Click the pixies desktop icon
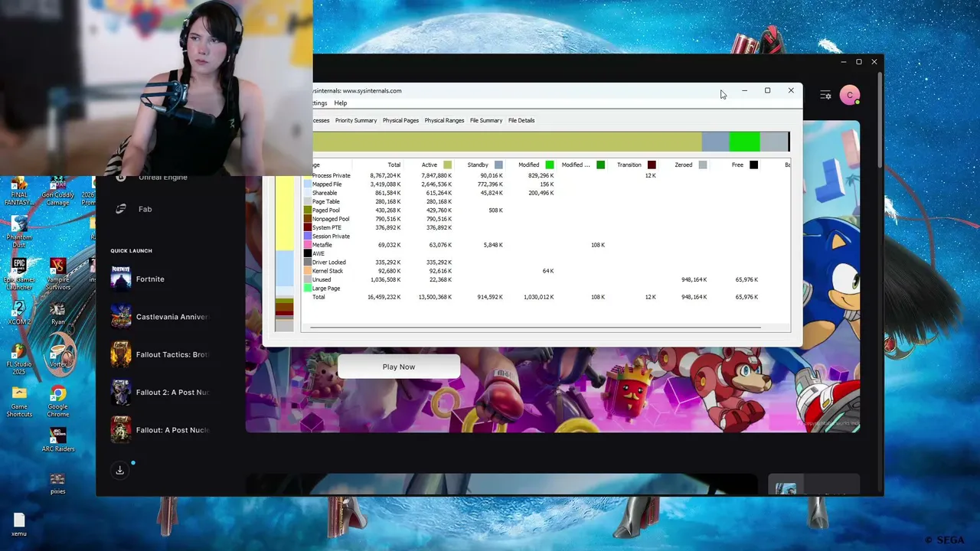980x551 pixels. (x=57, y=484)
